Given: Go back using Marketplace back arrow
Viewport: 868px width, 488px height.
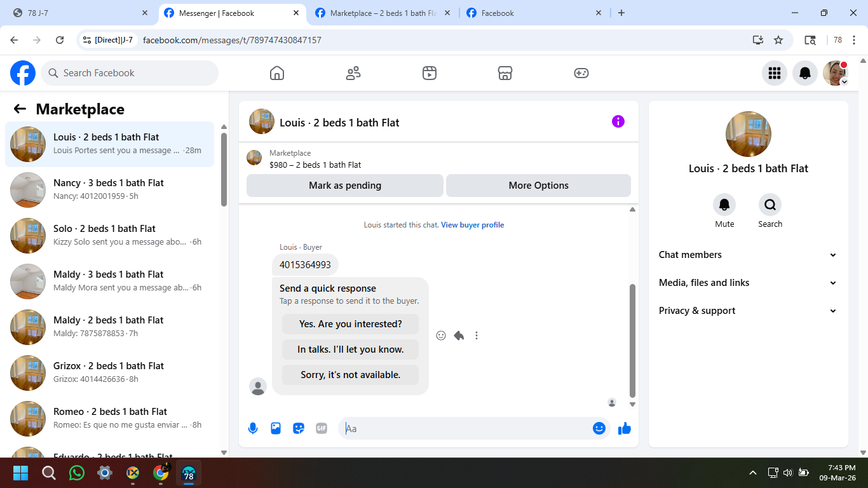Looking at the screenshot, I should 20,109.
